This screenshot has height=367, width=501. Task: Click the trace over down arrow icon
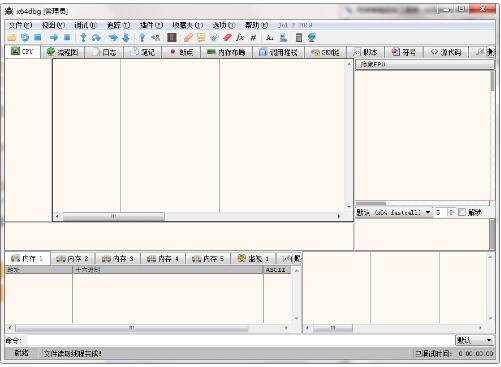click(x=126, y=38)
